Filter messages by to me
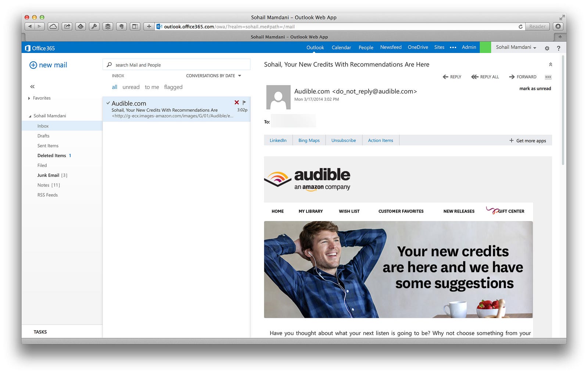Image resolution: width=588 pixels, height=374 pixels. [x=152, y=87]
